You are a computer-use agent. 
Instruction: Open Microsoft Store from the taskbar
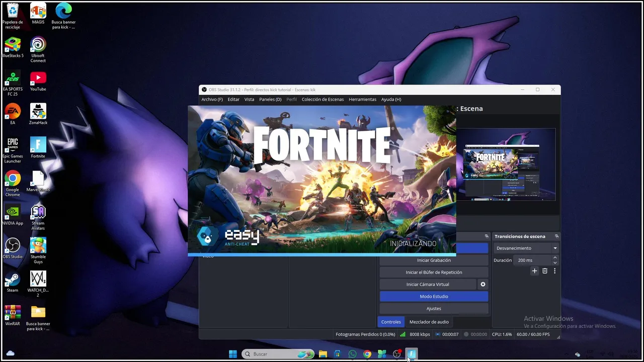coord(337,354)
